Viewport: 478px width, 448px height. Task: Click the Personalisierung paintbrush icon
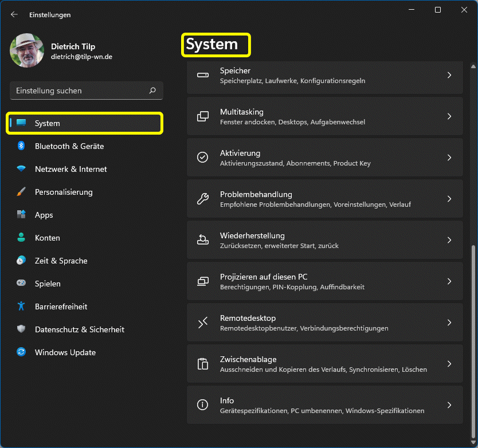coord(21,192)
